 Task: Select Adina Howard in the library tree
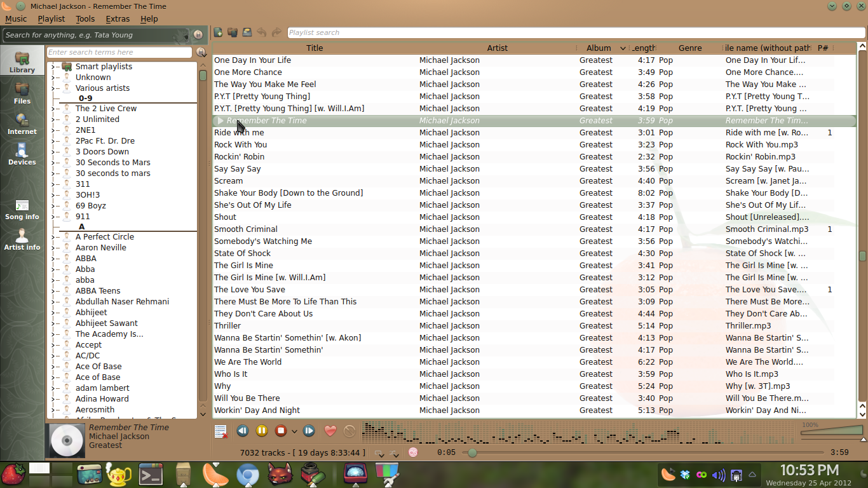coord(102,399)
